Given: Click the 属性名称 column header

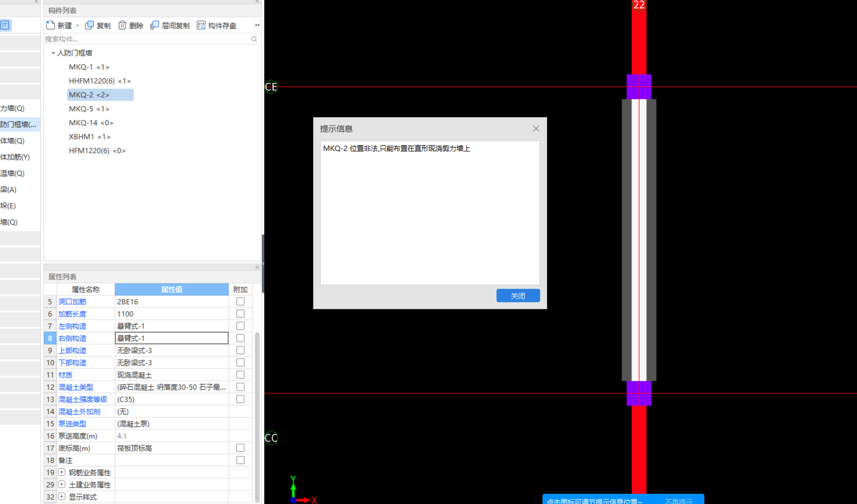Looking at the screenshot, I should tap(86, 289).
